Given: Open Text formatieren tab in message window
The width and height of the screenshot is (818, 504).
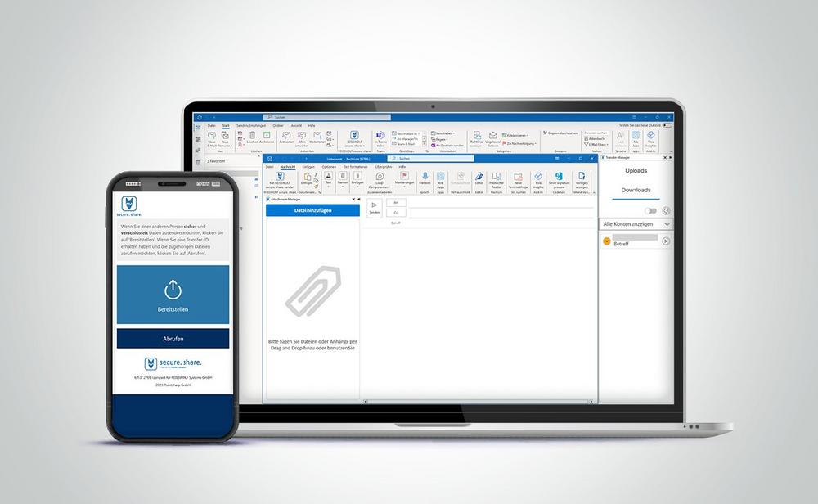Looking at the screenshot, I should [355, 167].
